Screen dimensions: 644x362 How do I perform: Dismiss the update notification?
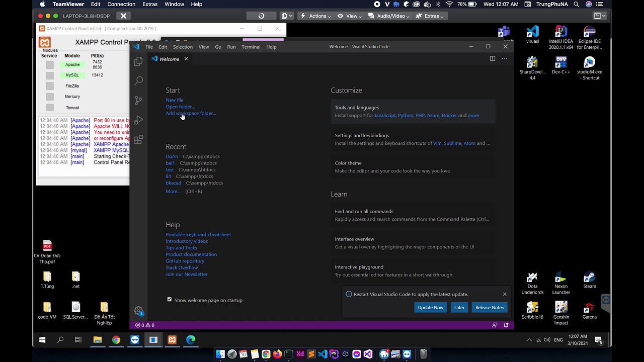[x=505, y=294]
